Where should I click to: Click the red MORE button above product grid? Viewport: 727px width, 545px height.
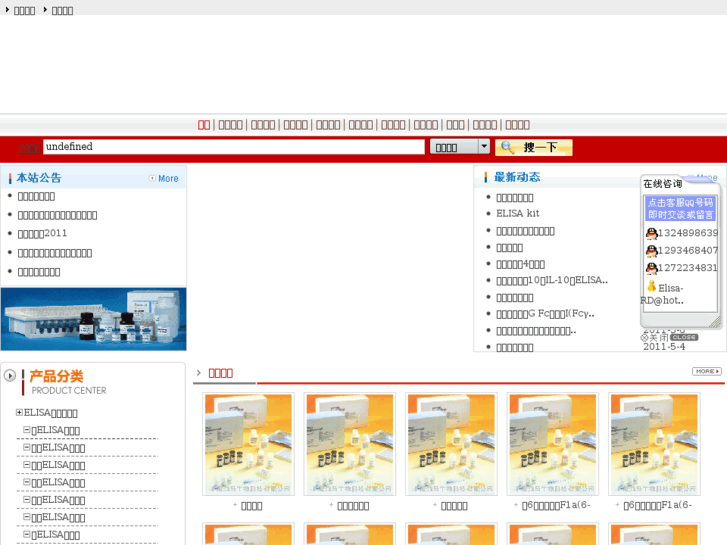(707, 372)
